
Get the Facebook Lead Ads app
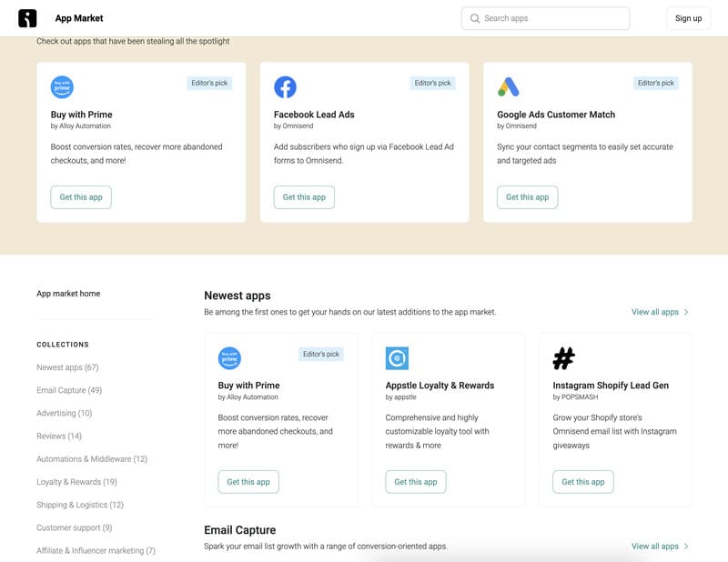pyautogui.click(x=304, y=197)
